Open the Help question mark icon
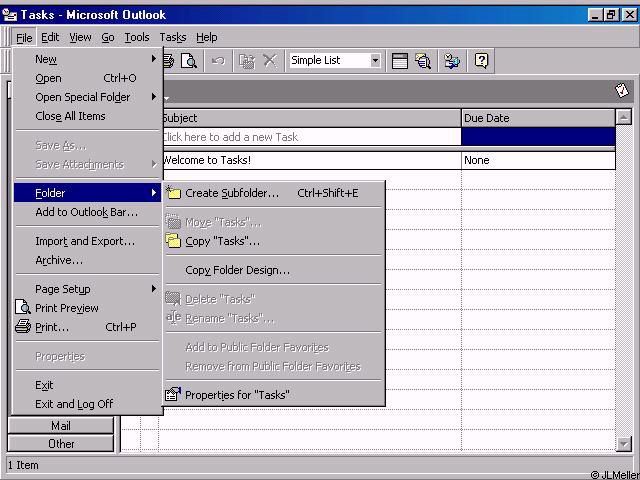Viewport: 640px width, 480px height. click(x=481, y=61)
